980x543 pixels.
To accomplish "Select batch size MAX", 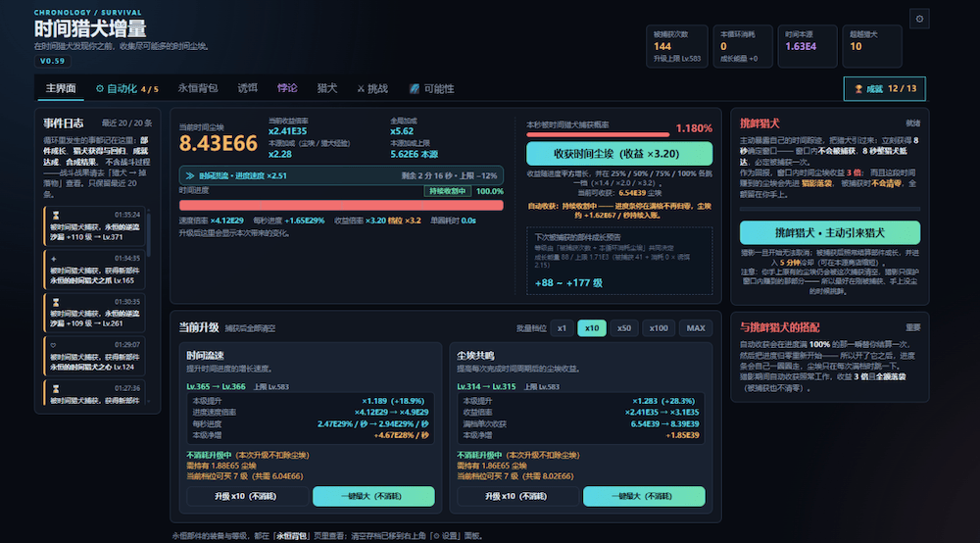I will (x=696, y=328).
